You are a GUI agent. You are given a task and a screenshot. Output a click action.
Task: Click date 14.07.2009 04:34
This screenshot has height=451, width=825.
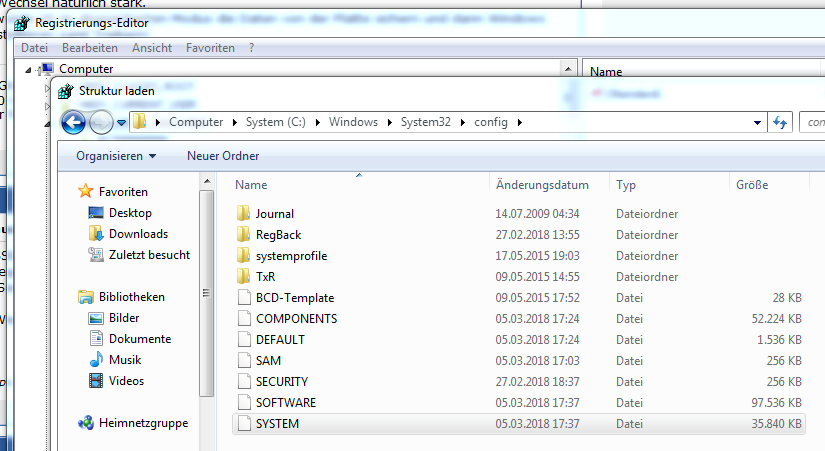click(537, 214)
